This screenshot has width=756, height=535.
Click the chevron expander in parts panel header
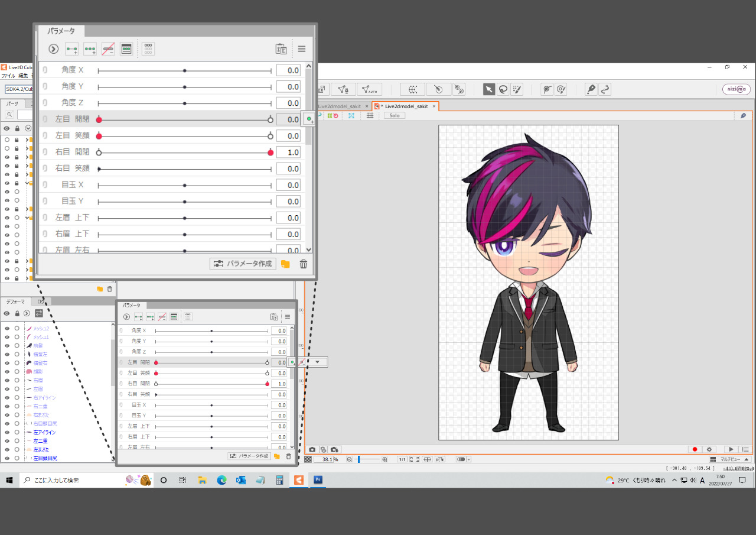click(x=28, y=128)
